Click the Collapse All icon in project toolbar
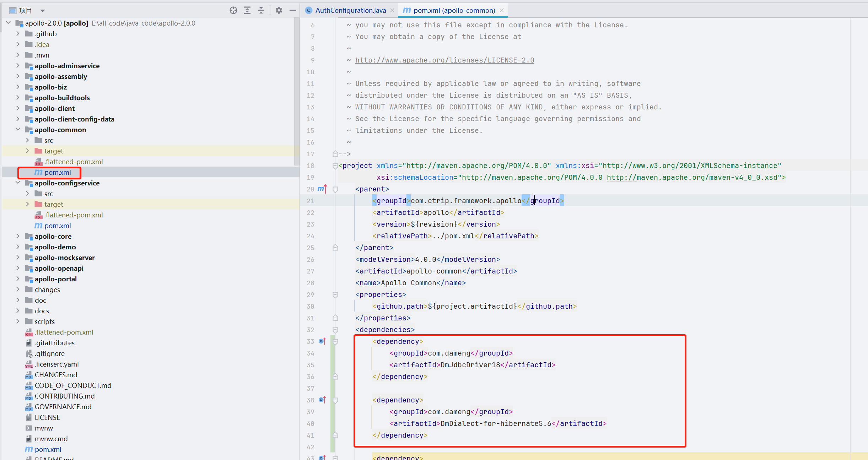The width and height of the screenshot is (868, 460). (x=261, y=10)
